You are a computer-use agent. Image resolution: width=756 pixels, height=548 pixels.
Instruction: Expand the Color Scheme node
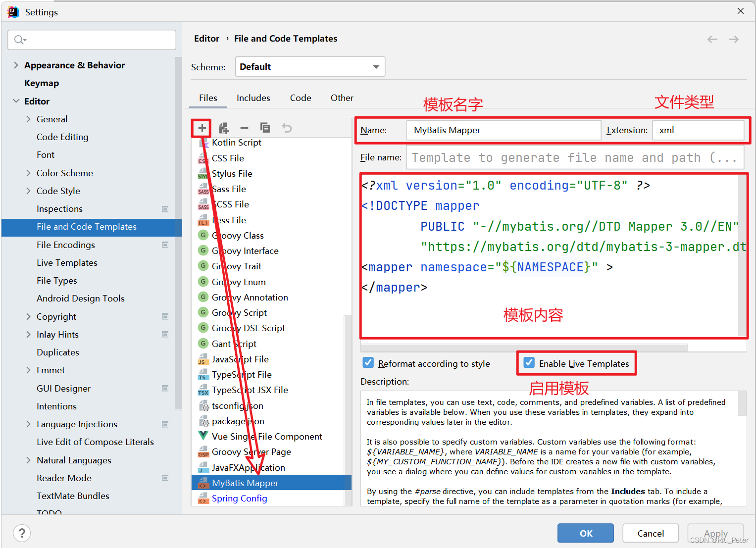(x=28, y=173)
